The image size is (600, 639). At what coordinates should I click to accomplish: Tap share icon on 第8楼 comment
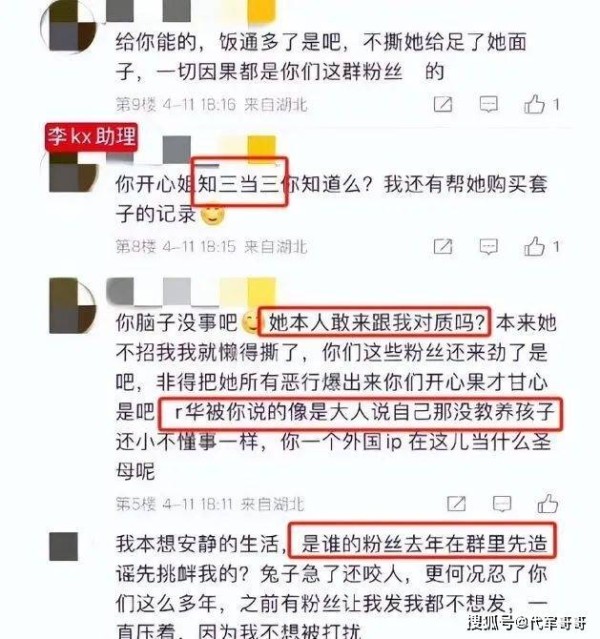click(443, 247)
